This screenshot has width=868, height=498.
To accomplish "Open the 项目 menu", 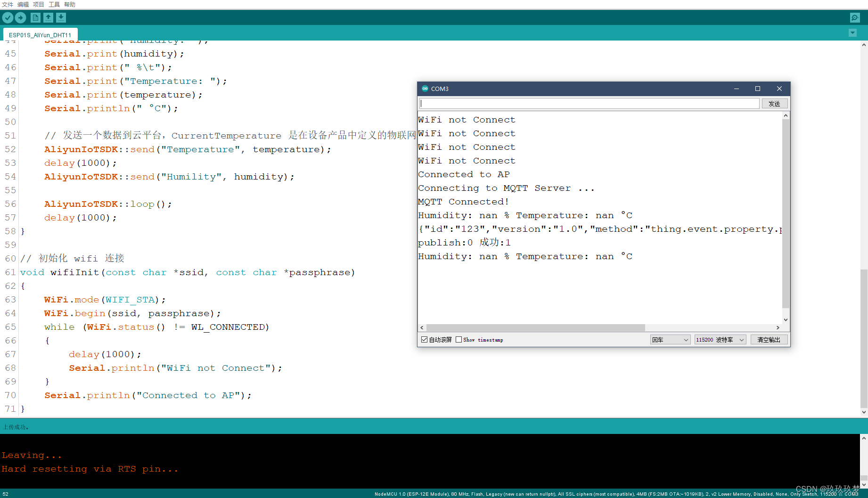I will [39, 4].
